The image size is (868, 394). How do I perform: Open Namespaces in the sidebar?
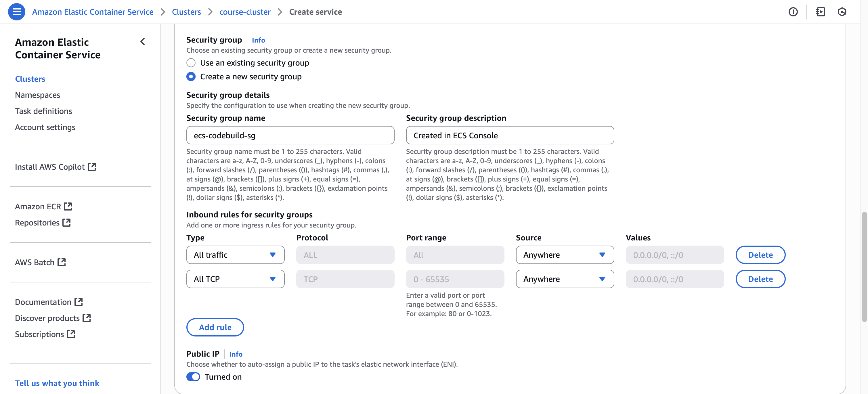coord(37,95)
